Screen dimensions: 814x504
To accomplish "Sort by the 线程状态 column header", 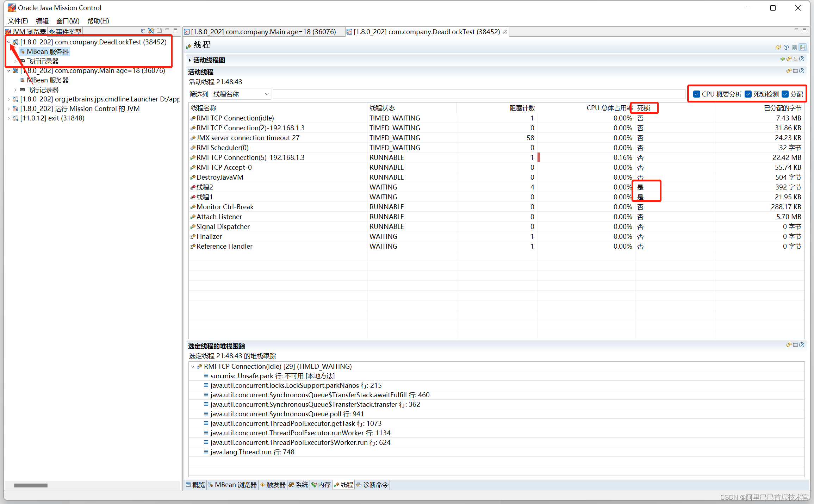I will pyautogui.click(x=412, y=108).
